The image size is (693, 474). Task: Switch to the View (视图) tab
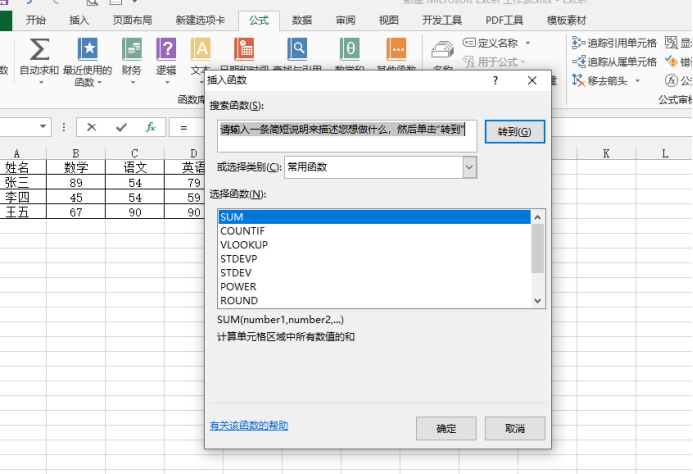[x=388, y=20]
